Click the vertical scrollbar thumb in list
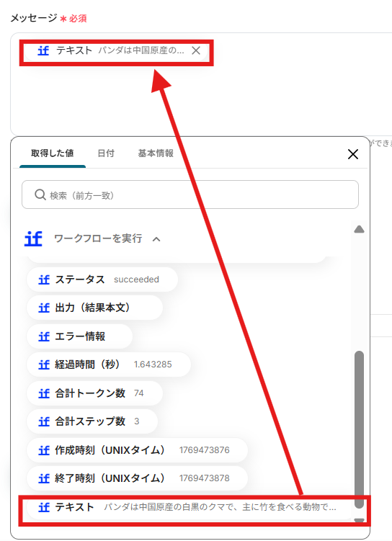This screenshot has height=541, width=392. pos(360,429)
